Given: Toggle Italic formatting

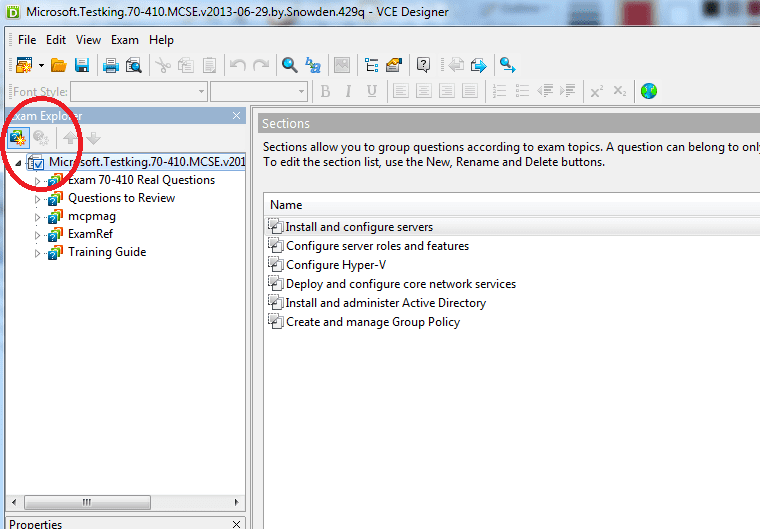Looking at the screenshot, I should coord(348,91).
